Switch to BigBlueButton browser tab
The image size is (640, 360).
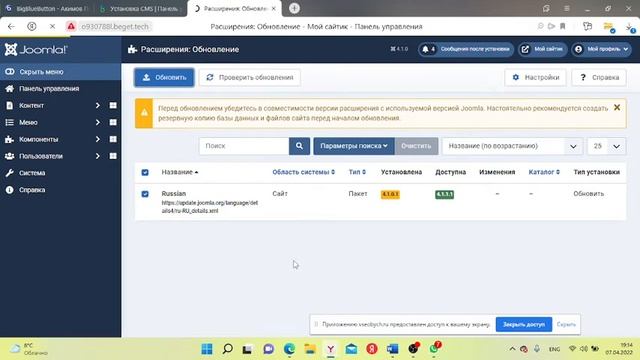point(47,8)
